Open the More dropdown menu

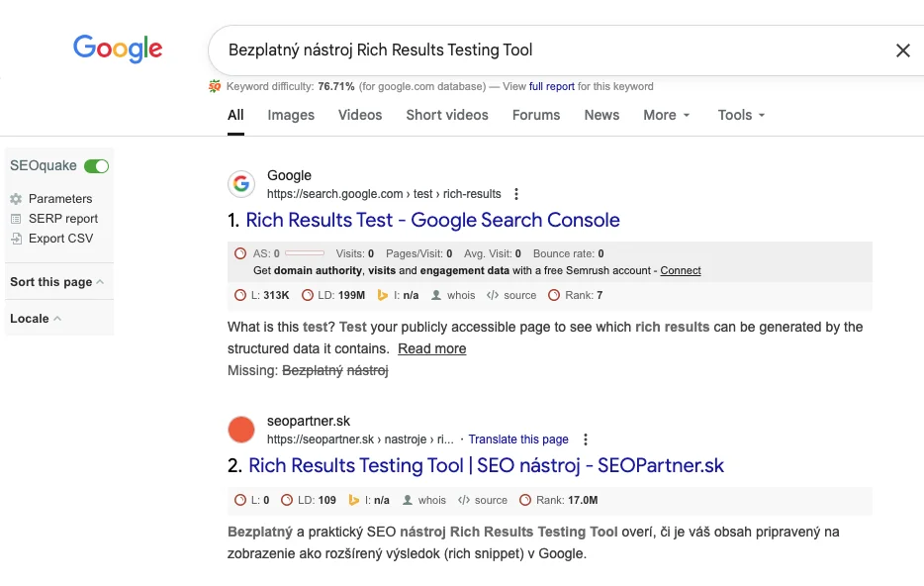point(666,115)
